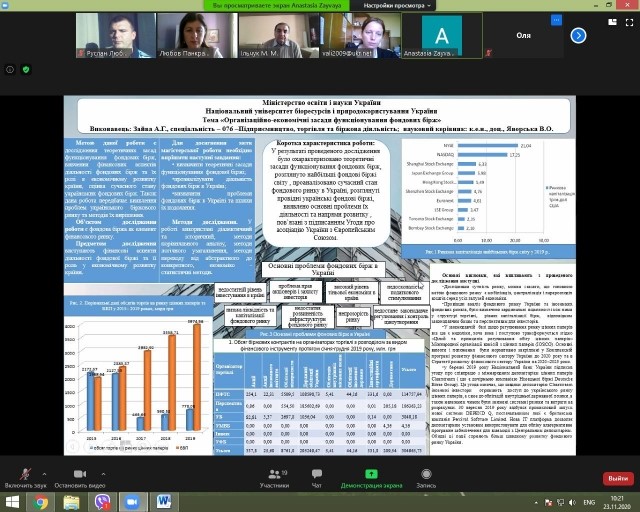Select Anastasia Zayva avatar thumbnail
640x512 pixels.
[442, 36]
